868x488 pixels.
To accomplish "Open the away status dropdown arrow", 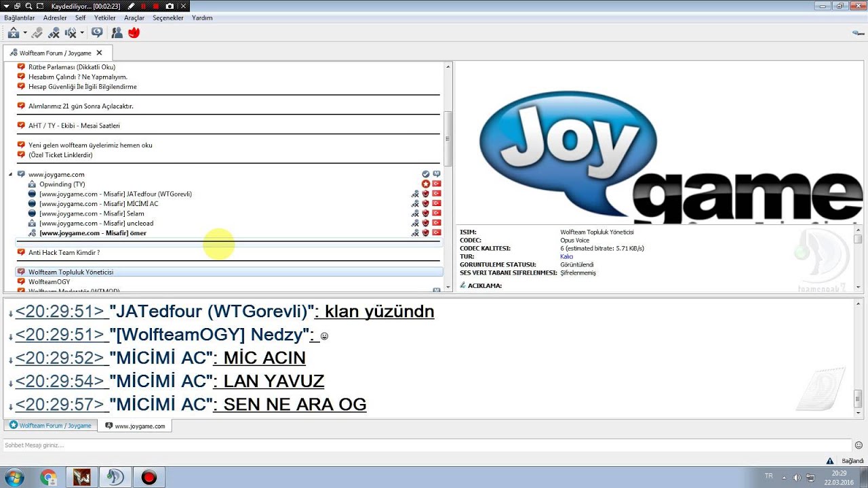I will (x=25, y=33).
